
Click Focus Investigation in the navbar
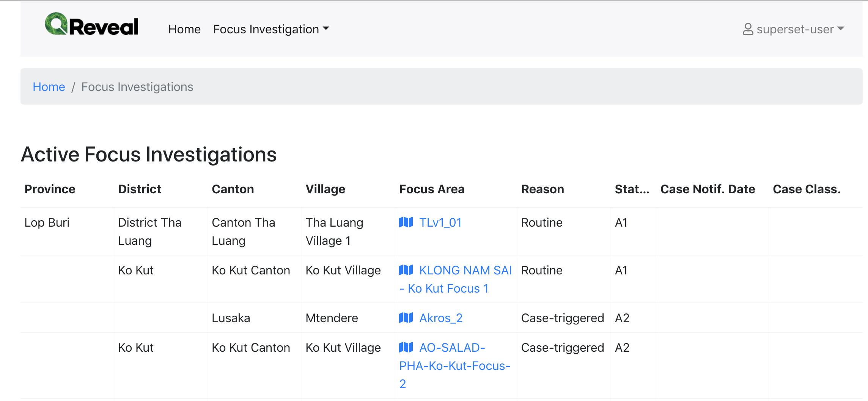pyautogui.click(x=266, y=29)
